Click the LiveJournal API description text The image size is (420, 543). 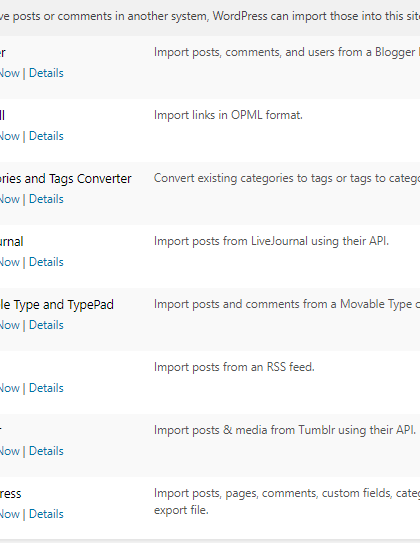coord(271,241)
